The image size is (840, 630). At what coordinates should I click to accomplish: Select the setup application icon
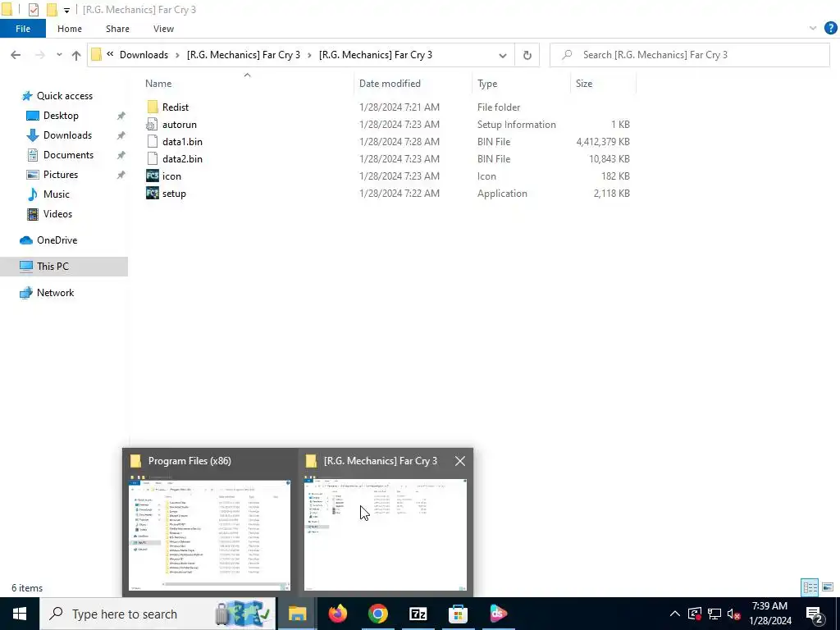click(153, 194)
